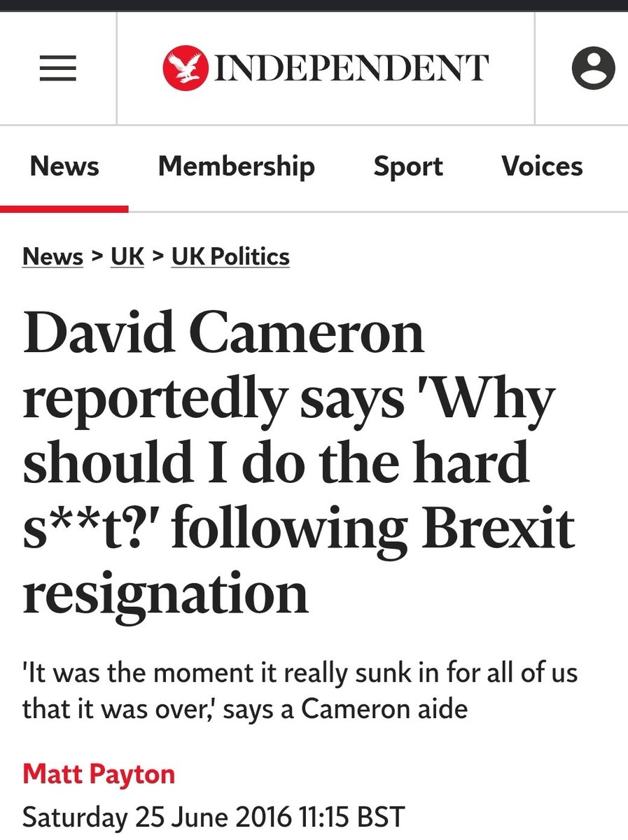628x840 pixels.
Task: Click the '>' separator before UK Politics
Action: [x=158, y=256]
